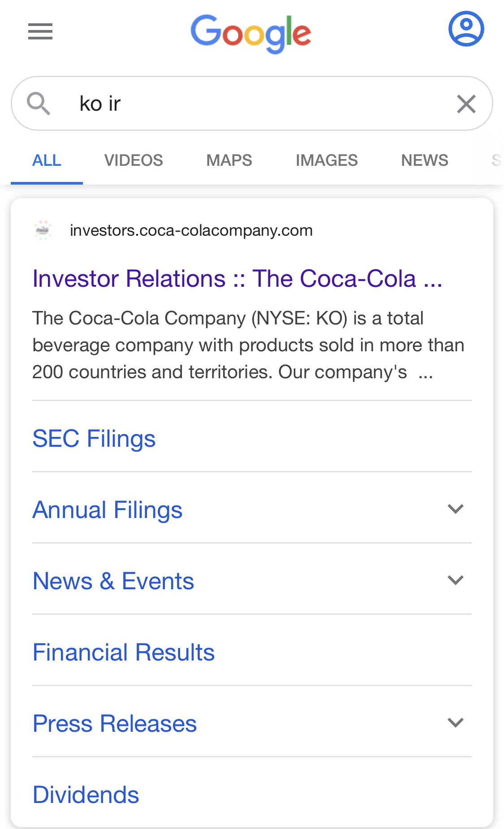Focus the search box containing 'ko ir'
Image resolution: width=504 pixels, height=829 pixels.
pos(252,104)
